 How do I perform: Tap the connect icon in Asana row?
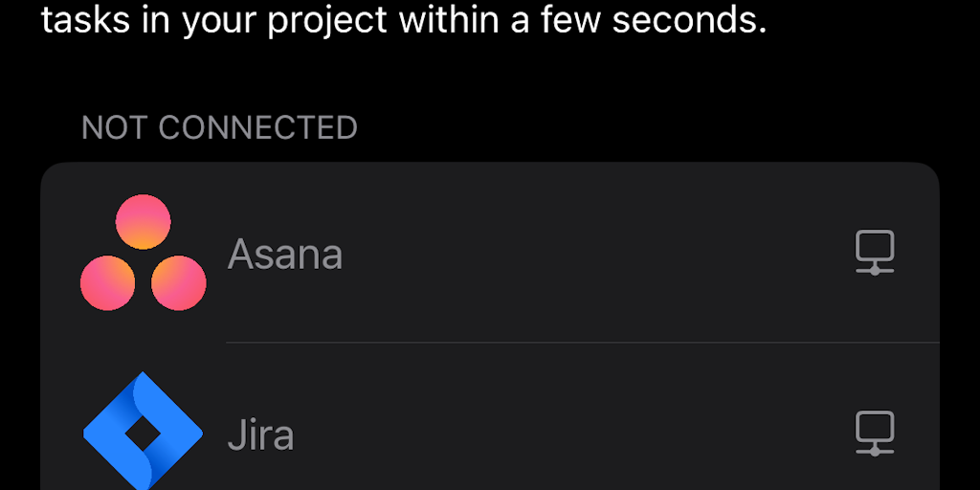(874, 254)
